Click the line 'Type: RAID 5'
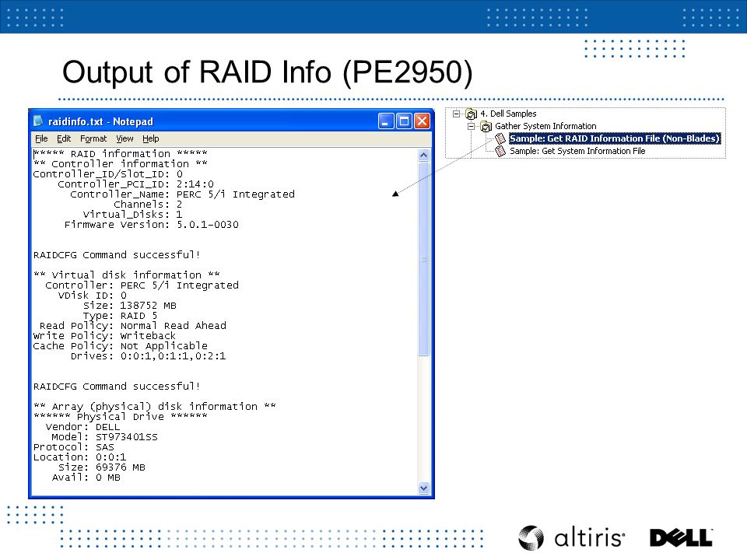The height and width of the screenshot is (560, 747). tap(120, 315)
